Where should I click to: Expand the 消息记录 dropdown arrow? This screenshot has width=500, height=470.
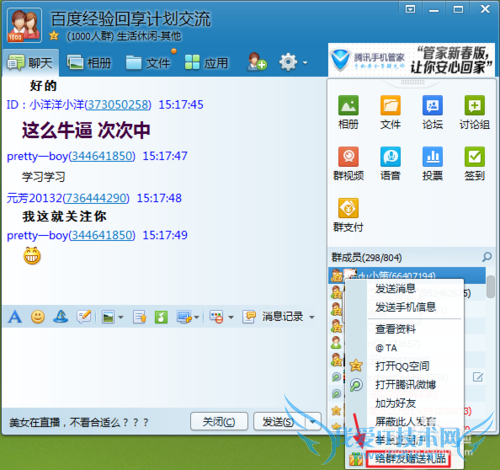(x=312, y=317)
